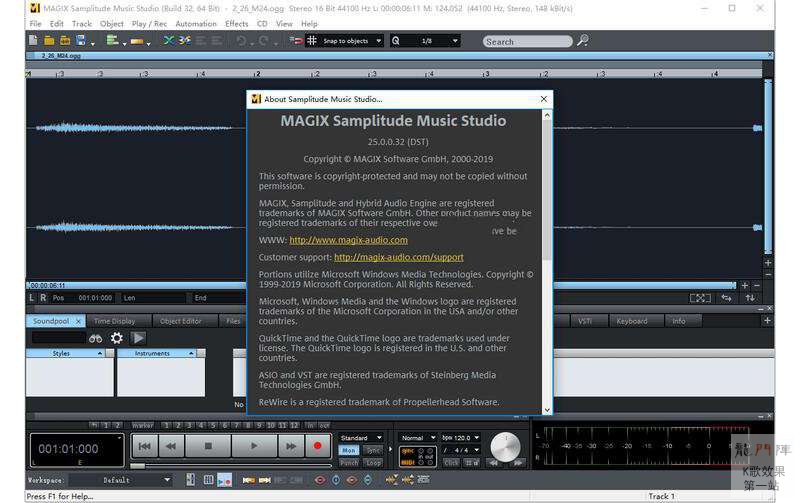800x503 pixels.
Task: Click the transport fast forward button
Action: [291, 446]
